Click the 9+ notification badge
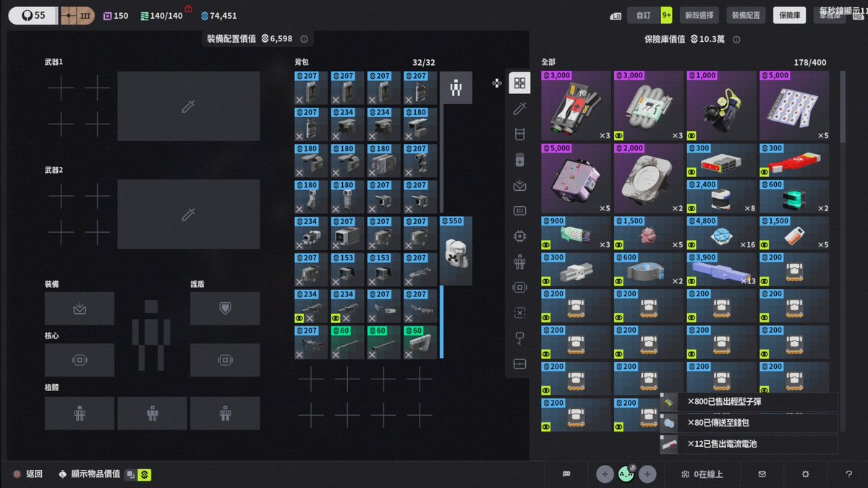Screen dimensions: 868x488 click(666, 15)
